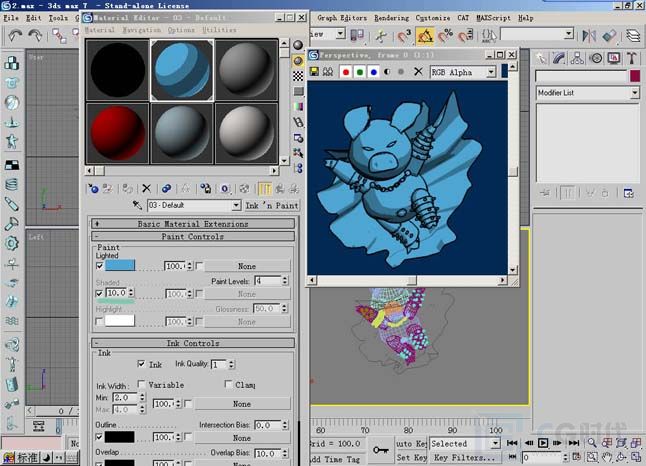The image size is (646, 466).
Task: Toggle the Angle Snap tool
Action: 425,35
